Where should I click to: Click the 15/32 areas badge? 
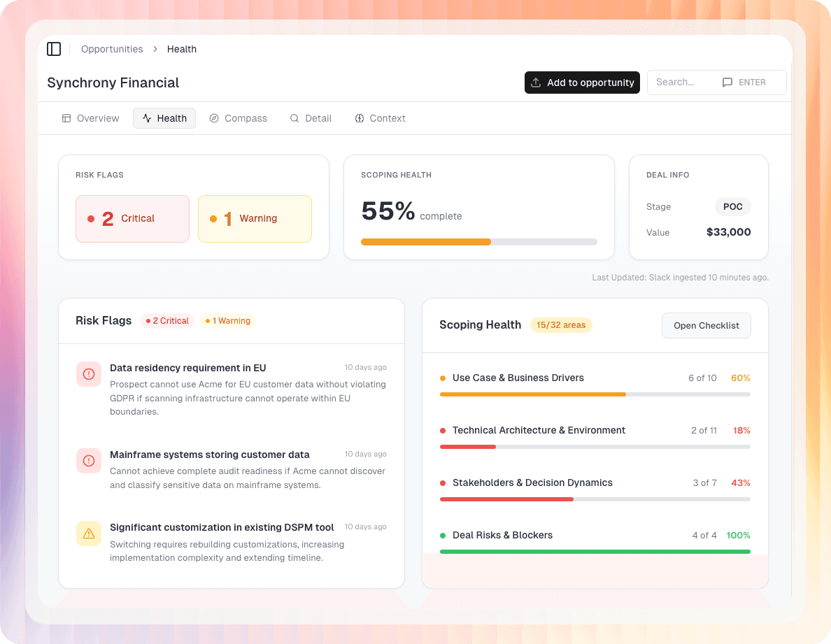pos(561,325)
